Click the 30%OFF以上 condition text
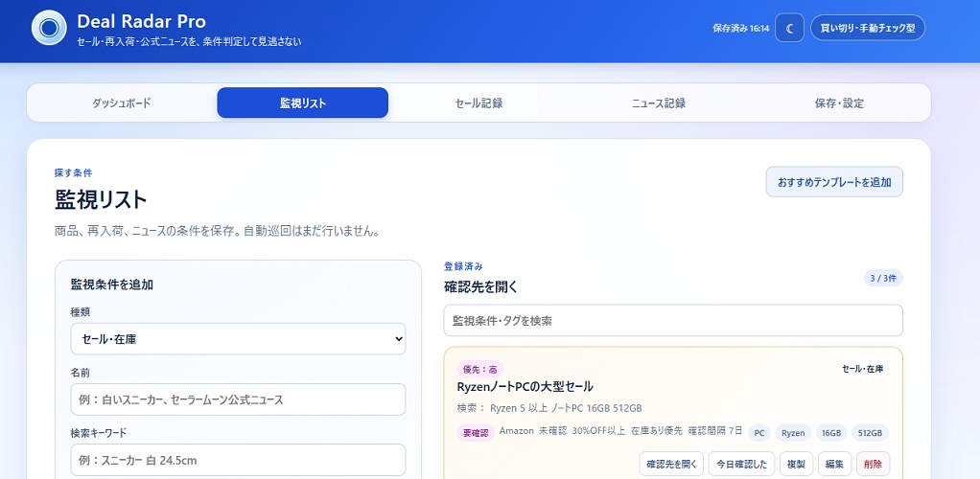The image size is (980, 479). click(x=598, y=431)
